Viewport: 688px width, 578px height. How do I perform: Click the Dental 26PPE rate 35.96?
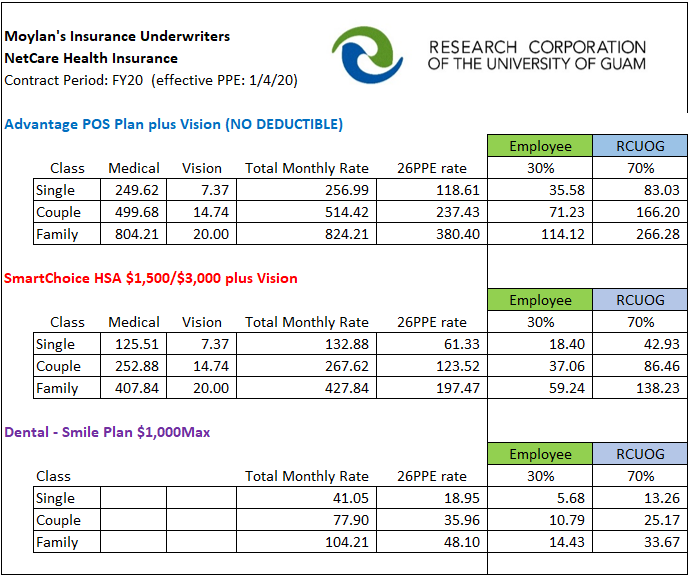pyautogui.click(x=432, y=520)
